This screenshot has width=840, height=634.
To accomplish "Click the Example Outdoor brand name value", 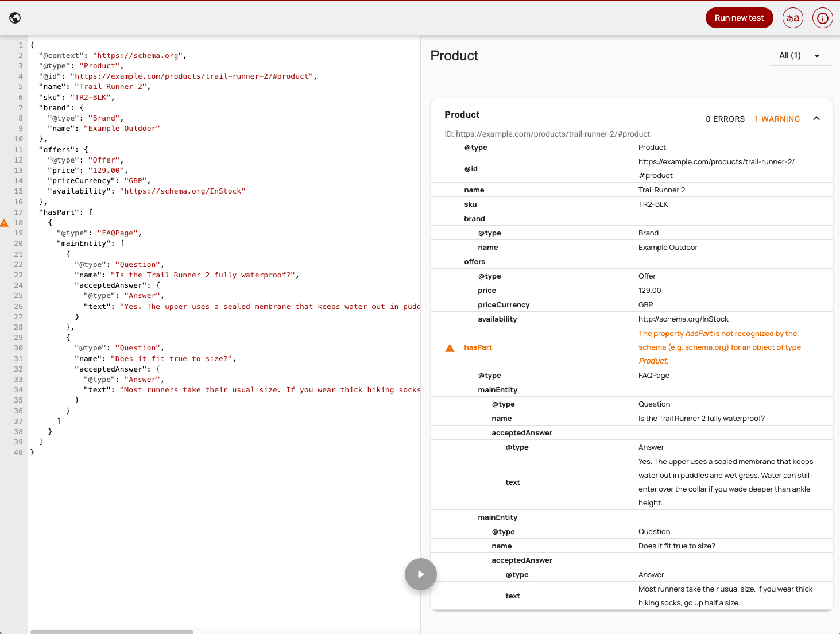I will 668,248.
